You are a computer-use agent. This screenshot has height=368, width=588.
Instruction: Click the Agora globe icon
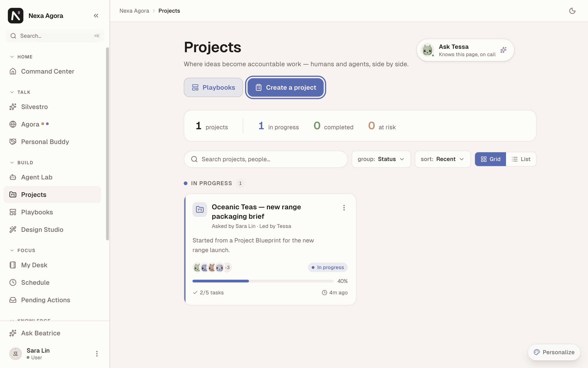13,124
